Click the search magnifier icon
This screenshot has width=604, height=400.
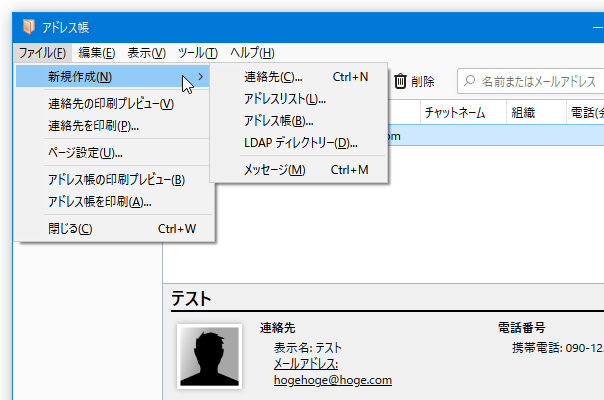469,81
